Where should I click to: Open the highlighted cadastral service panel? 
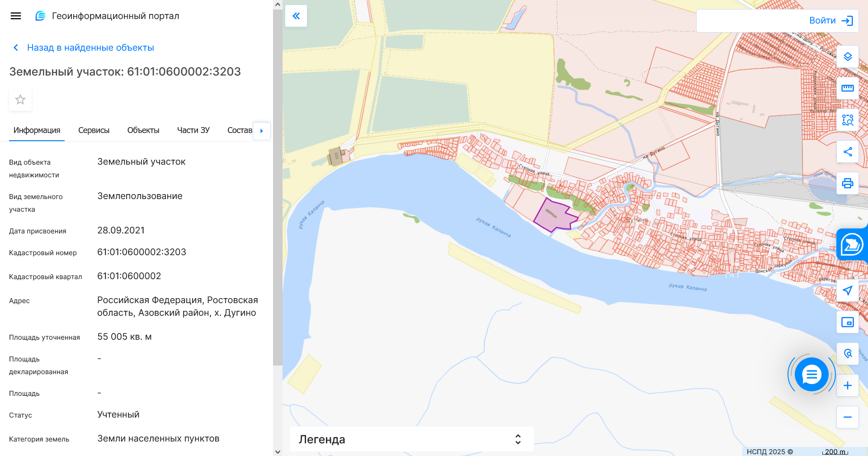tap(851, 244)
